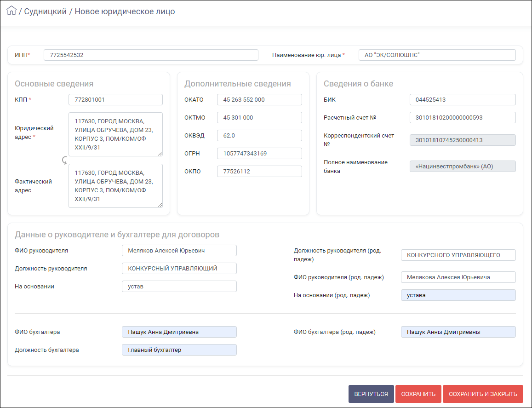Focus the БИК field
This screenshot has height=408, width=532.
point(463,100)
